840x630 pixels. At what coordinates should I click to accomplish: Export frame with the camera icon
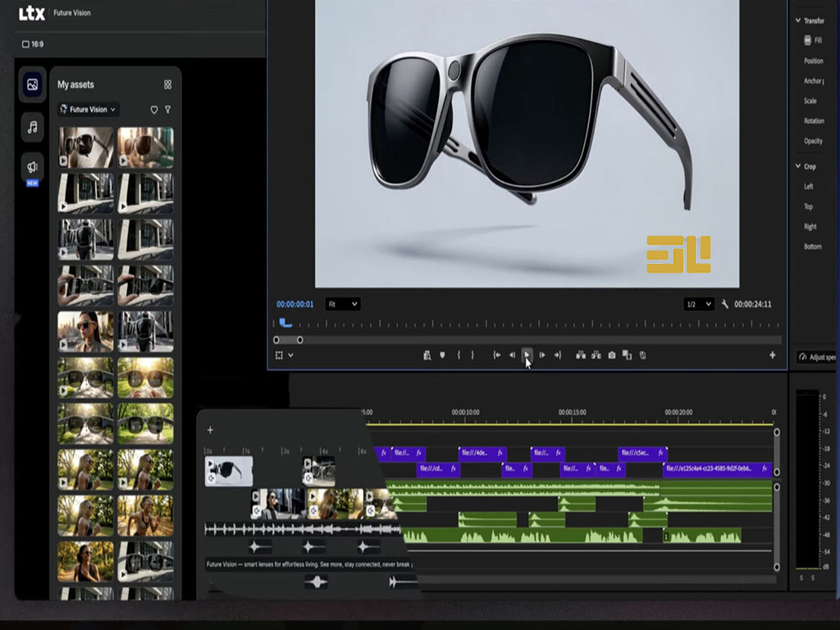(611, 355)
